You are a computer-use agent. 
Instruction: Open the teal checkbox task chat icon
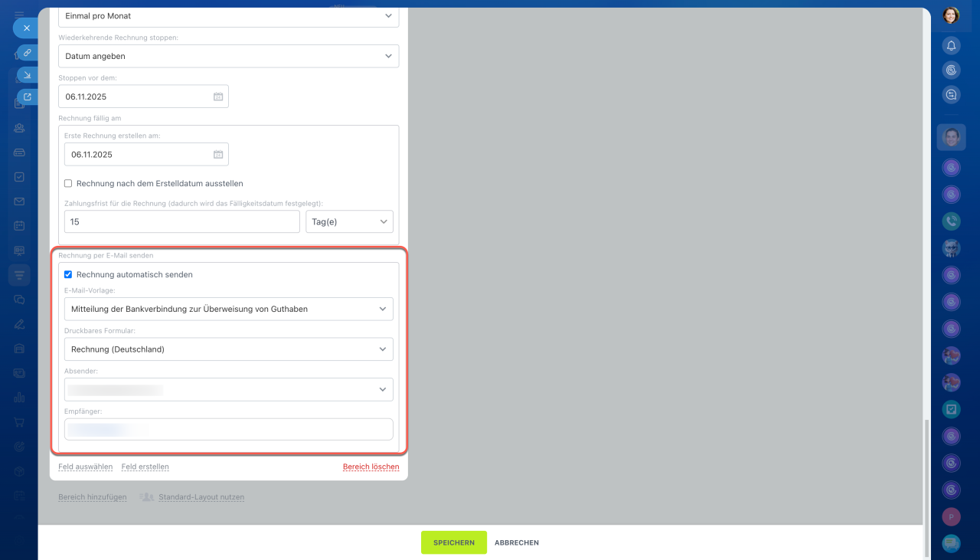(x=951, y=409)
